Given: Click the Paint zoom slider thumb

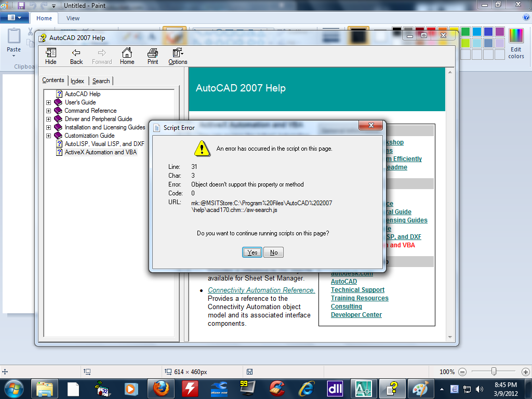Looking at the screenshot, I should (494, 372).
